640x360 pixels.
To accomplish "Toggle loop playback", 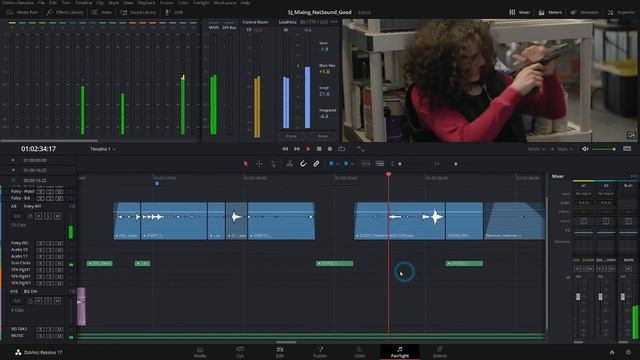I will click(341, 149).
